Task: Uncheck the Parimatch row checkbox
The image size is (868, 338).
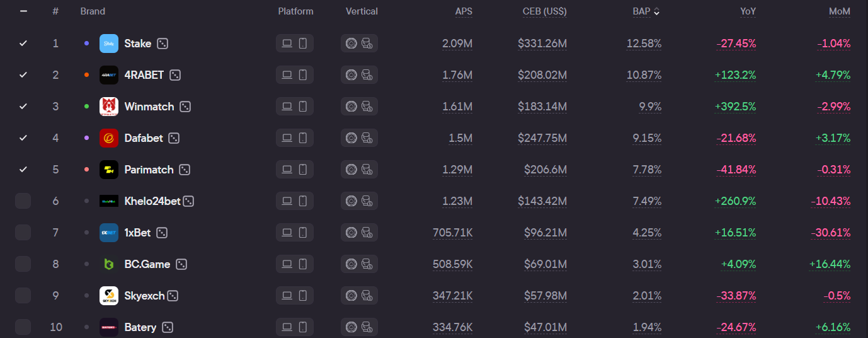Action: (x=23, y=170)
